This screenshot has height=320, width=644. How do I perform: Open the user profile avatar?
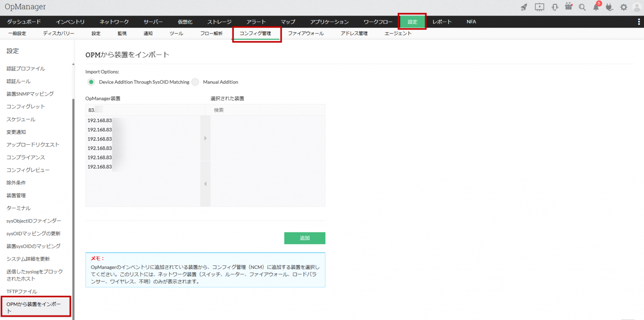[636, 7]
